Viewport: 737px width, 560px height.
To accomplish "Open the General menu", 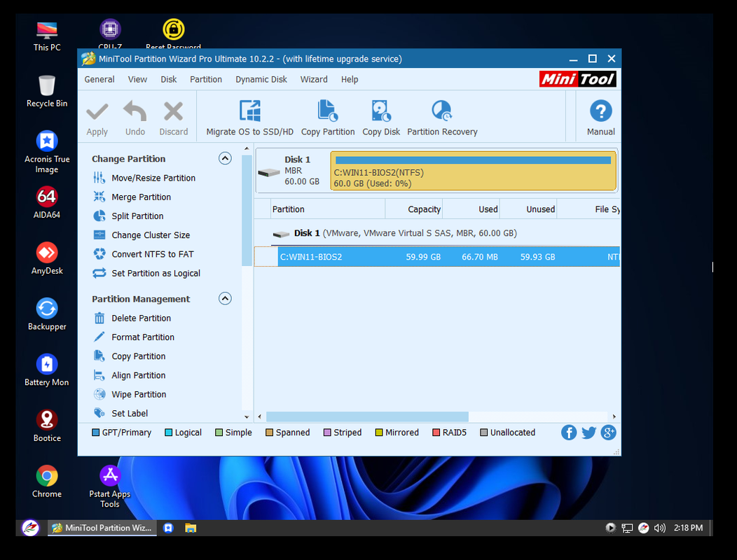I will [x=99, y=79].
